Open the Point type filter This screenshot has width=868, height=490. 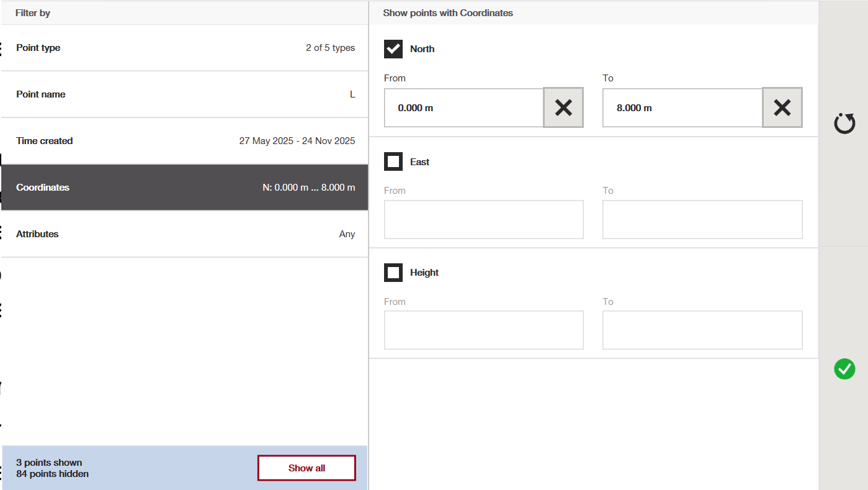[185, 48]
